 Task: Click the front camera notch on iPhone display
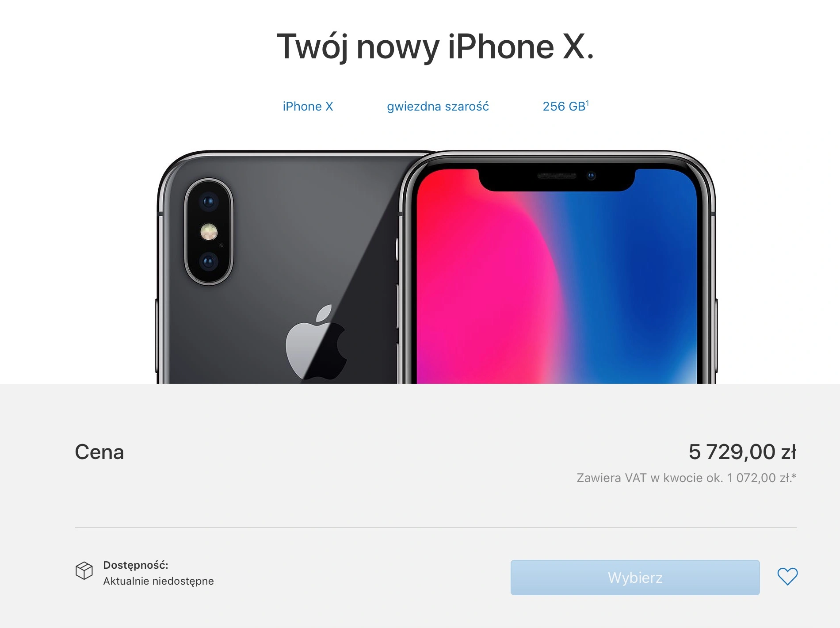pos(557,179)
